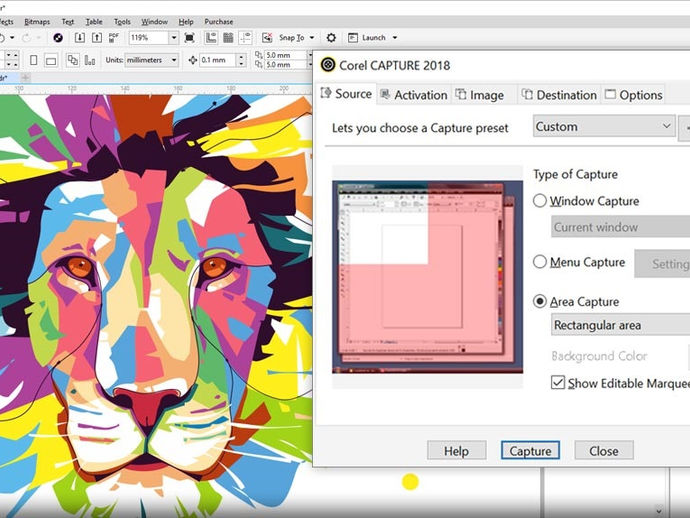Switch to the Source tab

pos(347,94)
